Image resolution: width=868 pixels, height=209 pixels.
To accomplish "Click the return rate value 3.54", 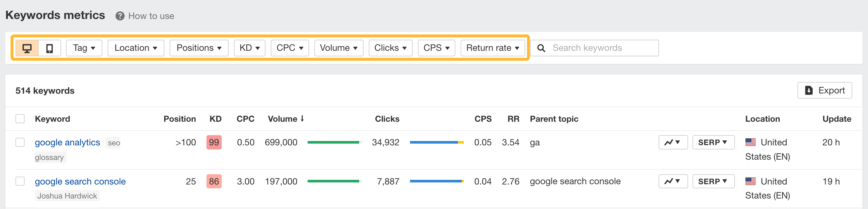I will [511, 142].
